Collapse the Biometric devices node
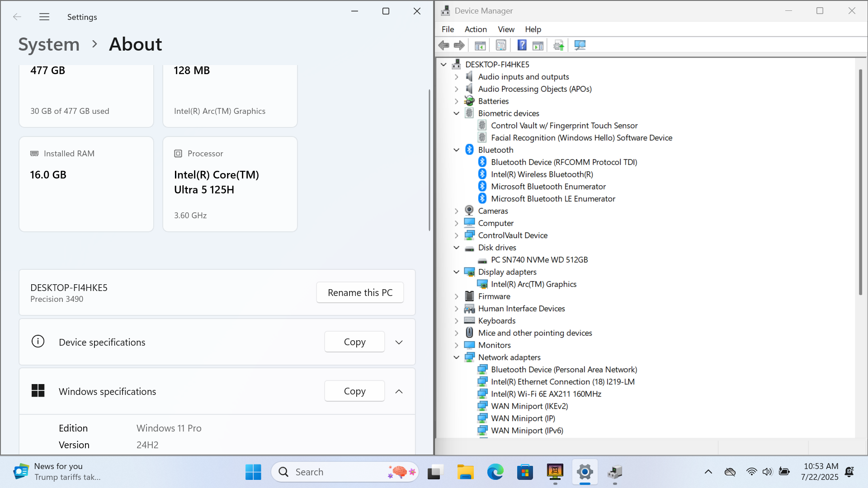The height and width of the screenshot is (488, 868). 457,113
